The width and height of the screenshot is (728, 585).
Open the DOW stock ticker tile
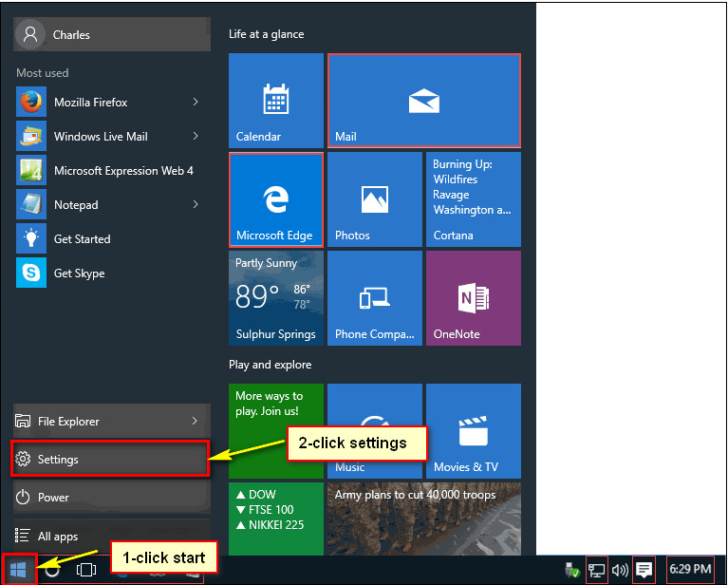(x=276, y=519)
